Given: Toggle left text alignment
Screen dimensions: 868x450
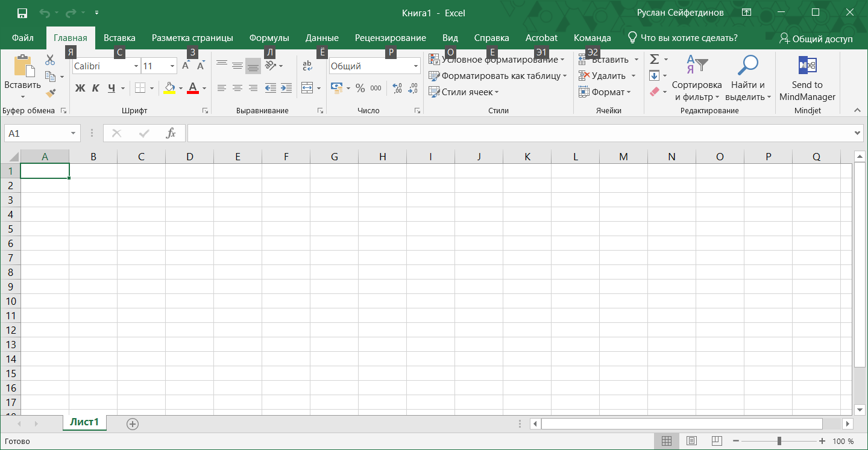Looking at the screenshot, I should coord(222,88).
